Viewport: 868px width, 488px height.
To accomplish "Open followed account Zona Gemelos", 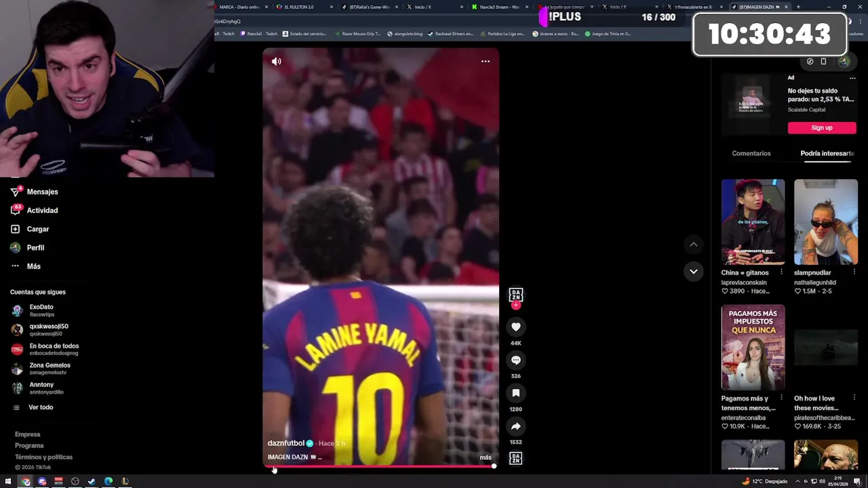I will coord(41,369).
